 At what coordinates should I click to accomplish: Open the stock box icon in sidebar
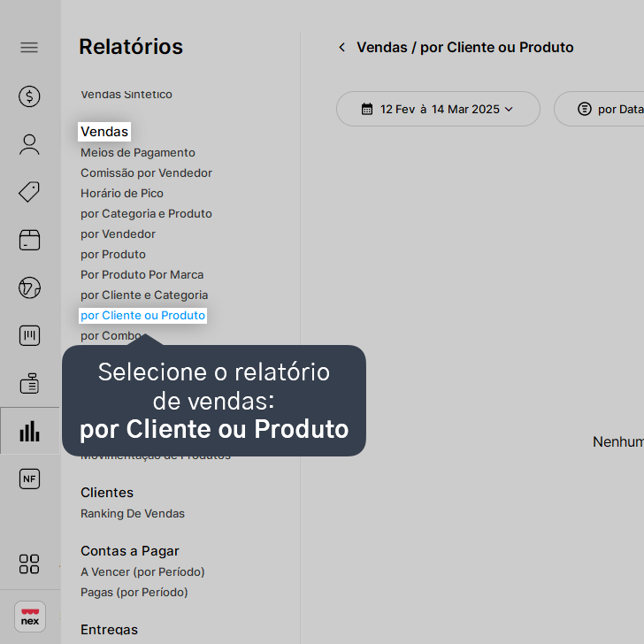[x=29, y=240]
